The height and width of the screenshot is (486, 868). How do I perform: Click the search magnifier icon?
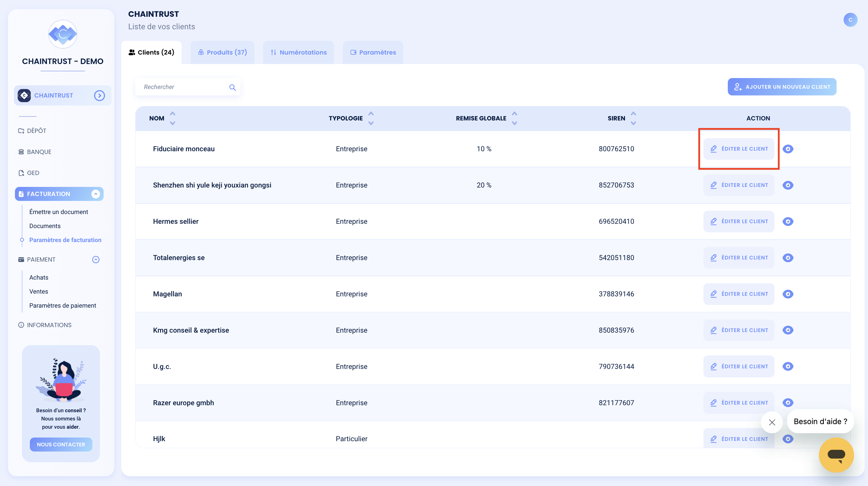(x=232, y=87)
